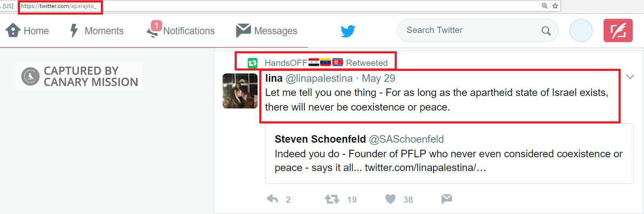Click lina's profile picture thumbnail
This screenshot has width=644, height=214.
(240, 91)
